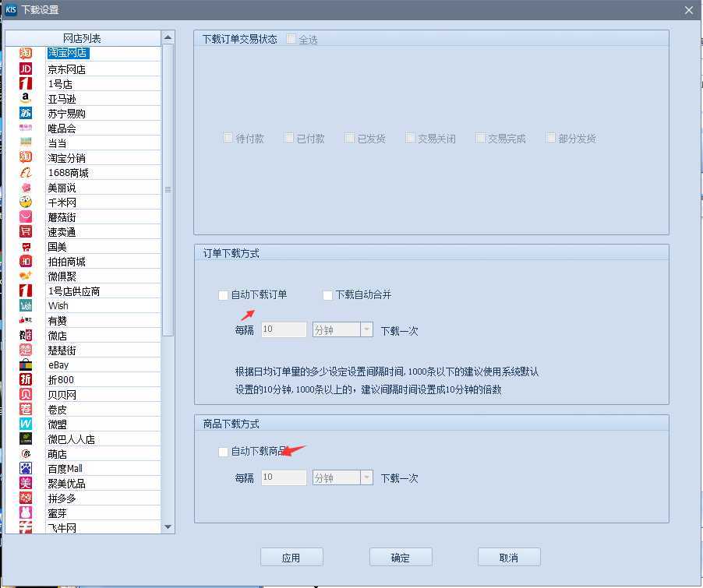Click the rabbit icon beside 蜜芽
This screenshot has width=703, height=588.
point(26,512)
